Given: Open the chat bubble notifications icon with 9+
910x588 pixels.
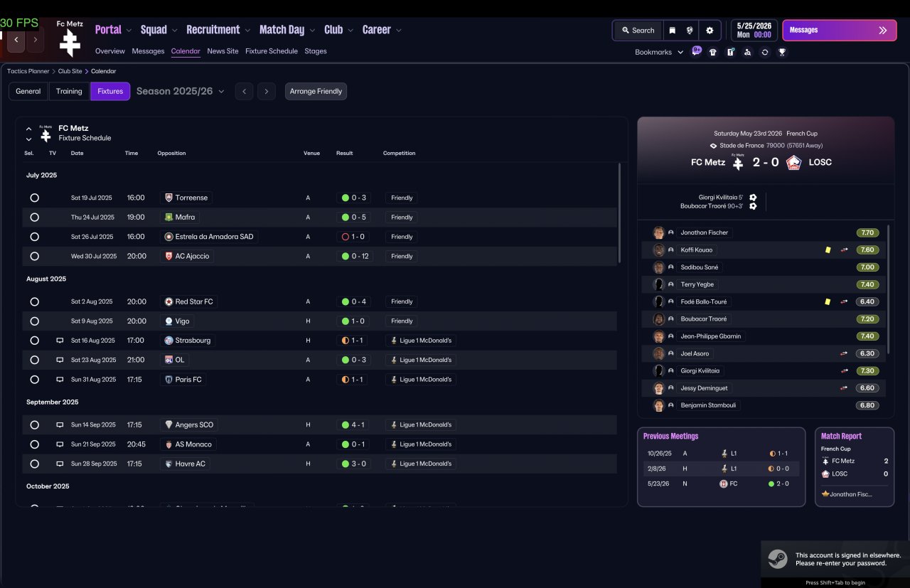Looking at the screenshot, I should (696, 51).
